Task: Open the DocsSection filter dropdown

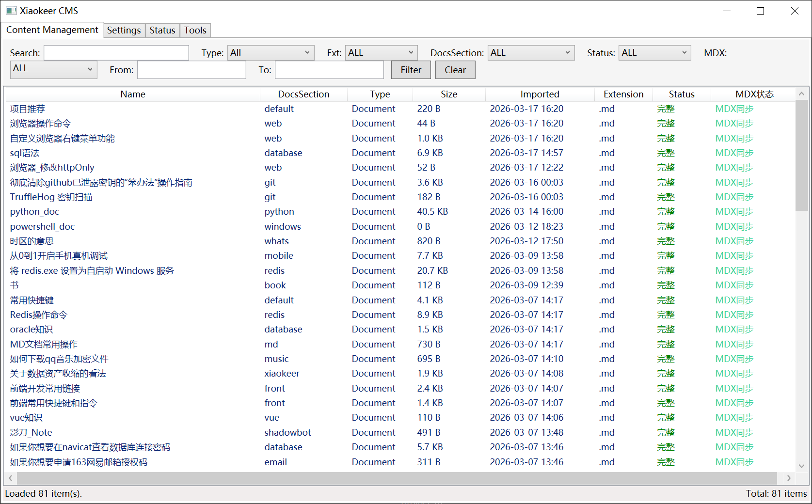Action: click(x=530, y=53)
